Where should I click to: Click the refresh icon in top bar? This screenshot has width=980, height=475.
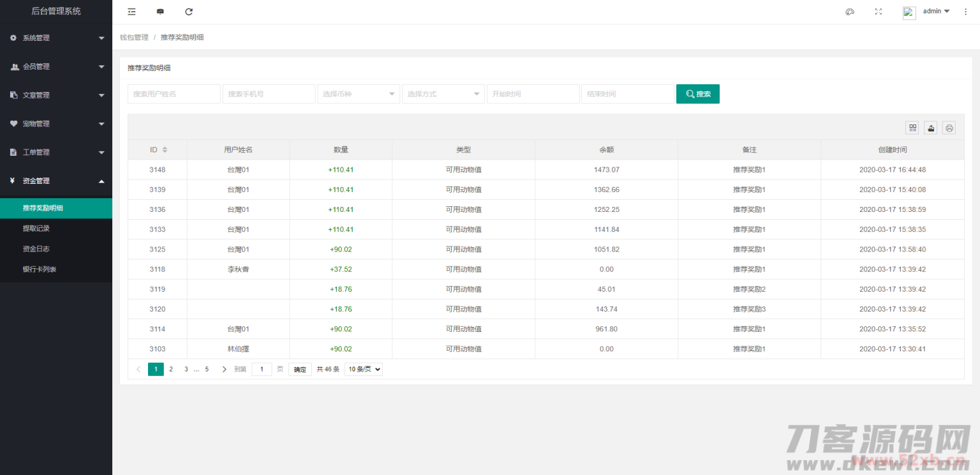189,11
